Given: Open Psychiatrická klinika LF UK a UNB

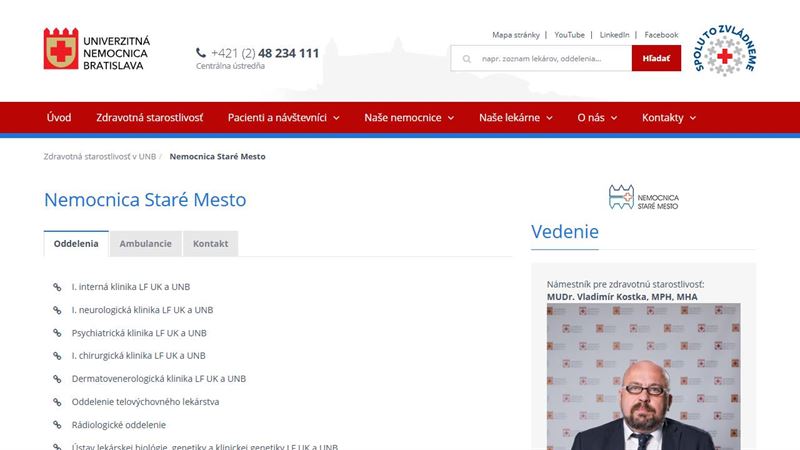Looking at the screenshot, I should [139, 333].
